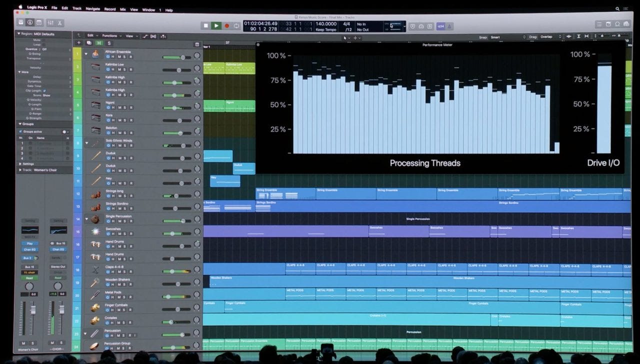Open the Media Browser icon at top right
This screenshot has width=640, height=364.
tap(626, 24)
